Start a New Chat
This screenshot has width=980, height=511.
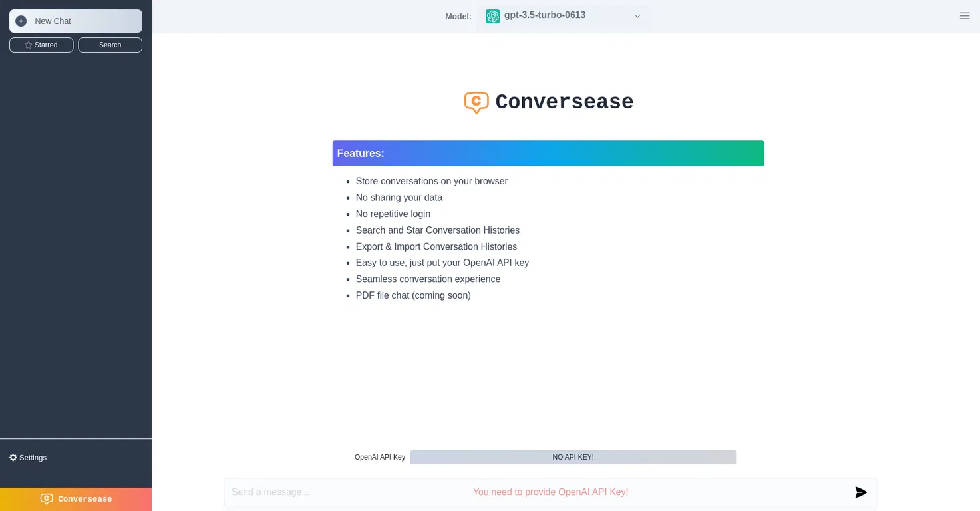(76, 21)
